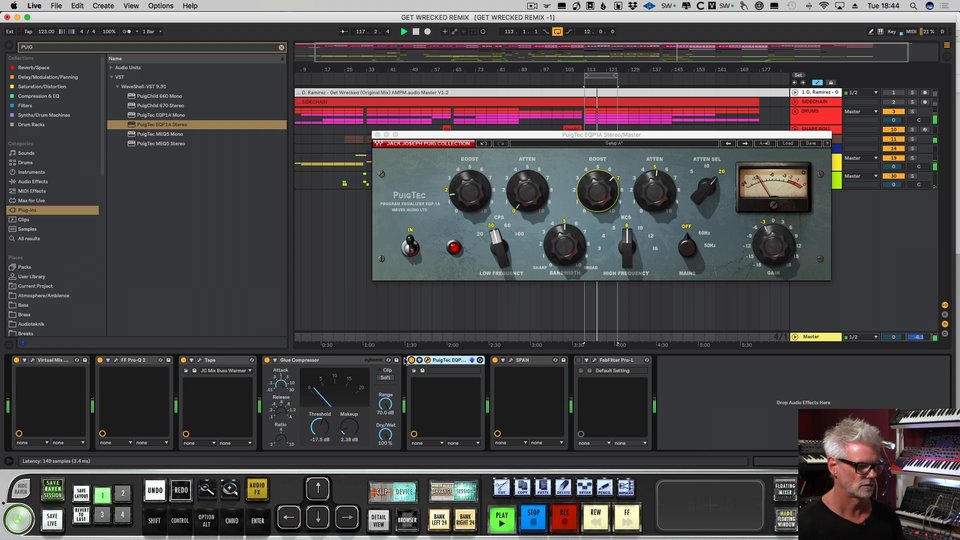This screenshot has width=960, height=540.
Task: Arm the transport Record button
Action: (x=427, y=31)
